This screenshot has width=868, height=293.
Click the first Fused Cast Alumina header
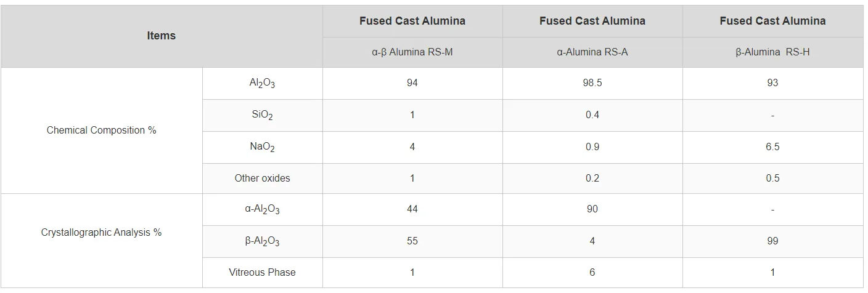(x=412, y=21)
